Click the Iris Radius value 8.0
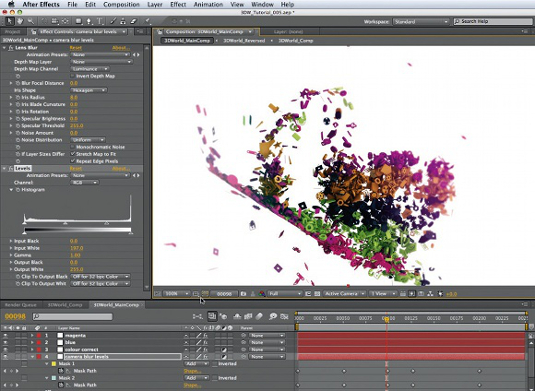This screenshot has height=391, width=535. click(x=74, y=97)
